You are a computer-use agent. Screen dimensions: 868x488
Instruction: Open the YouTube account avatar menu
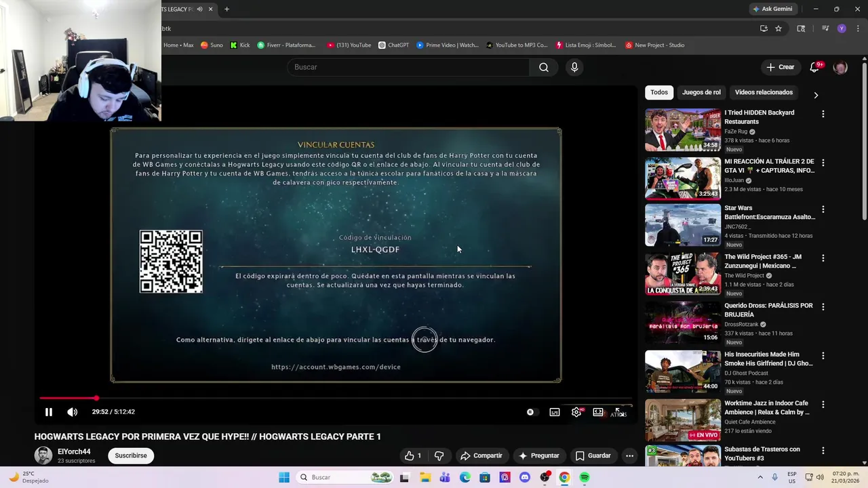[840, 67]
